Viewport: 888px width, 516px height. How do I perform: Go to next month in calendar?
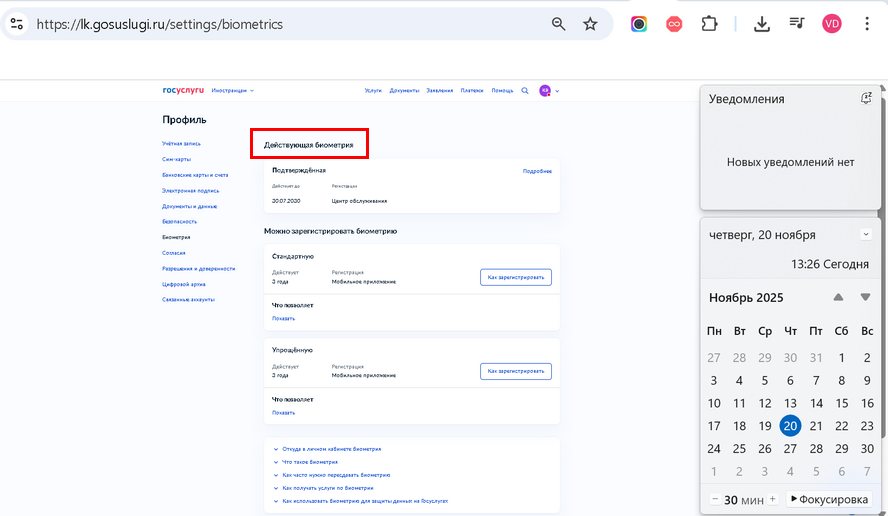pos(865,297)
